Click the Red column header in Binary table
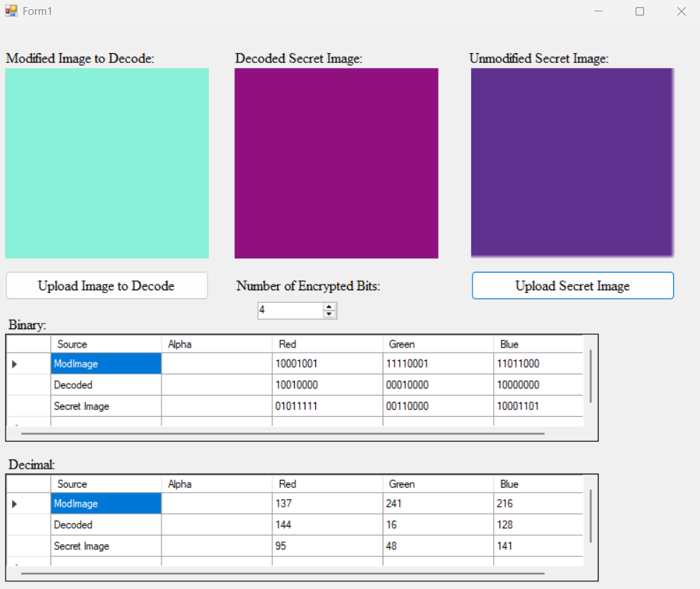Image resolution: width=700 pixels, height=589 pixels. 327,344
